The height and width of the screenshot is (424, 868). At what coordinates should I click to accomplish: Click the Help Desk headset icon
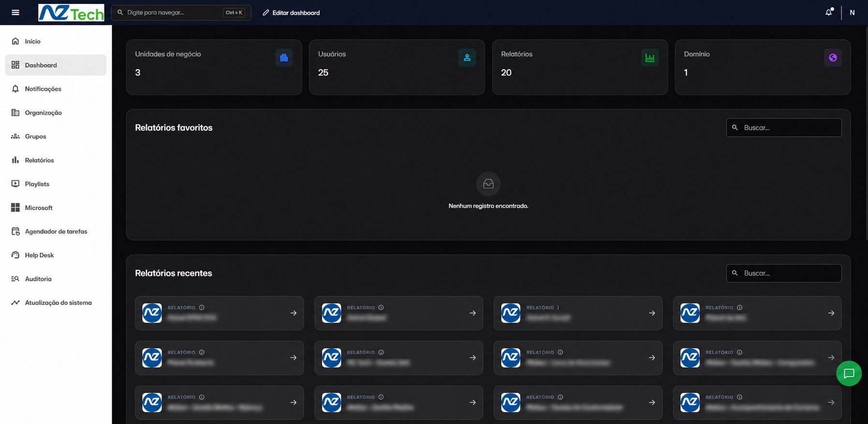[x=15, y=255]
